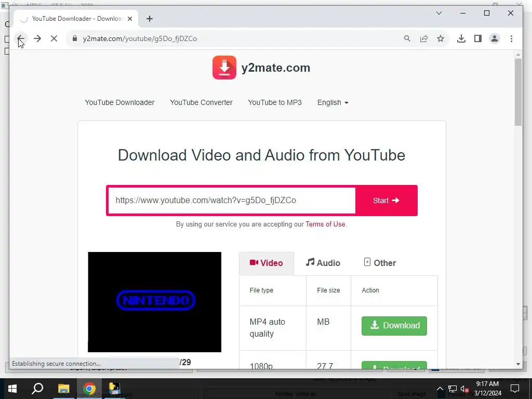Viewport: 532px width, 399px height.
Task: Select the Video tab
Action: point(267,263)
